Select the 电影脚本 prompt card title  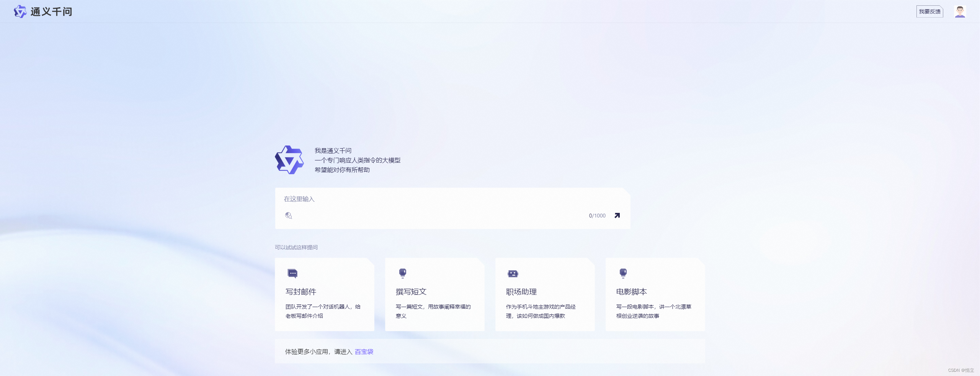coord(632,292)
